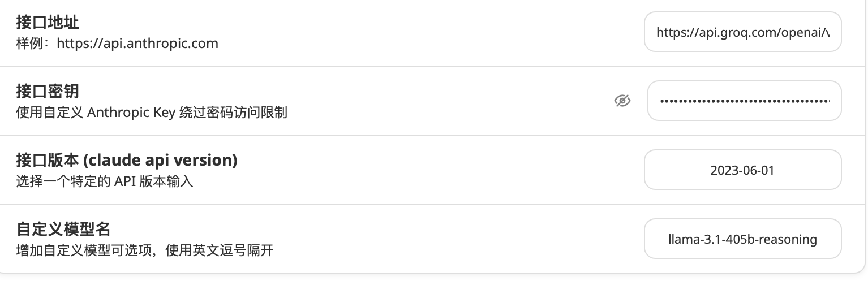Click the word "接口版本" before the parenthesis
868x294 pixels.
[x=48, y=161]
